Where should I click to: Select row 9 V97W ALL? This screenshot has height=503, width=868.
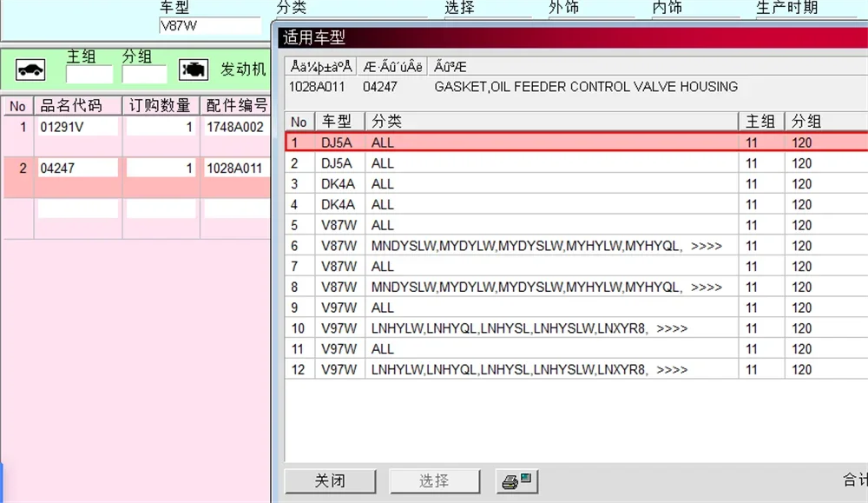(x=576, y=308)
